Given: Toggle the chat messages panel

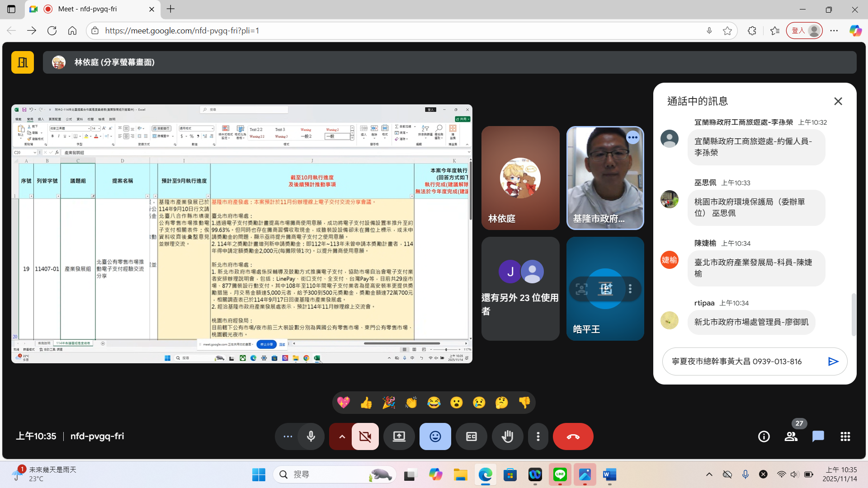Looking at the screenshot, I should (818, 436).
